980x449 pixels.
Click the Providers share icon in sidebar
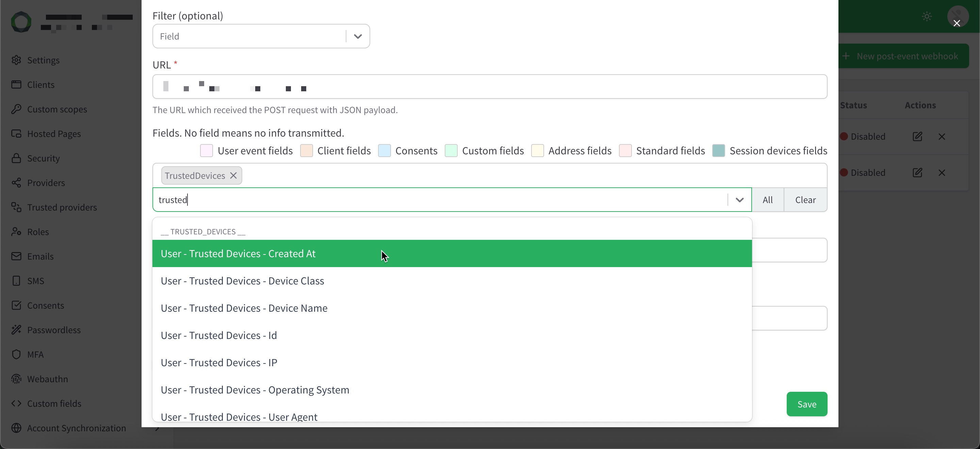coord(16,183)
